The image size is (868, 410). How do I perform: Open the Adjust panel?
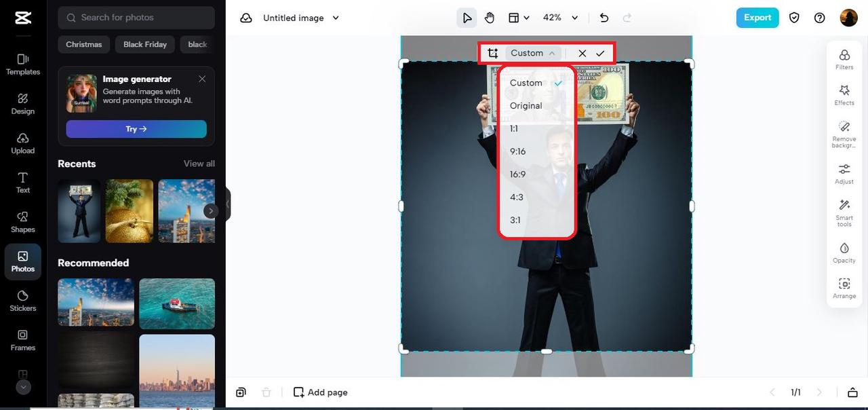pos(844,174)
